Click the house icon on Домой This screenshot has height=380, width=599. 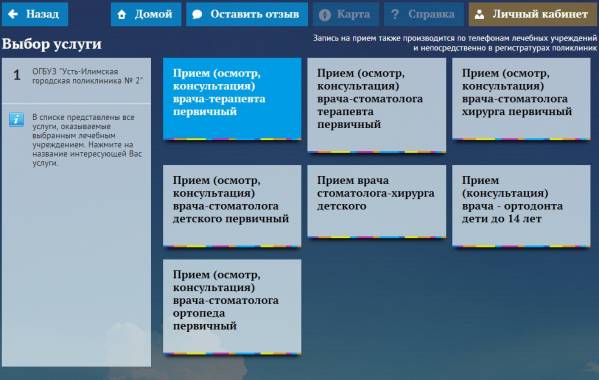[121, 15]
